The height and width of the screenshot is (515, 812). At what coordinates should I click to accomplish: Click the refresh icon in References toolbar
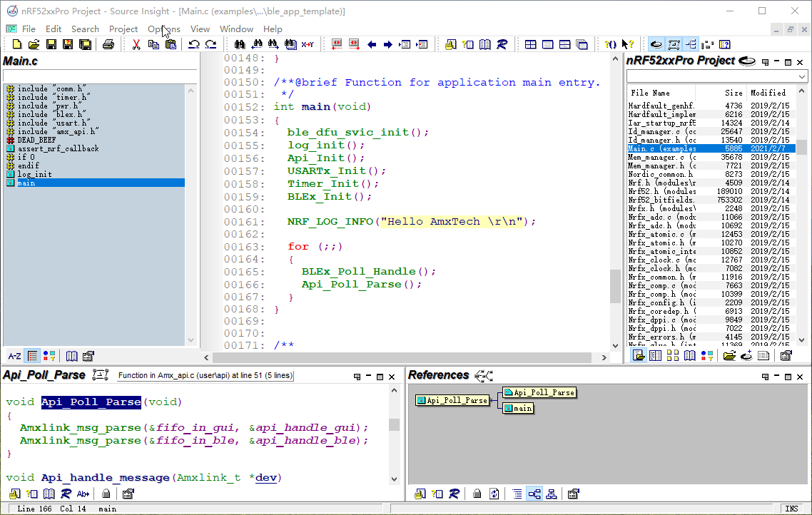pyautogui.click(x=494, y=494)
